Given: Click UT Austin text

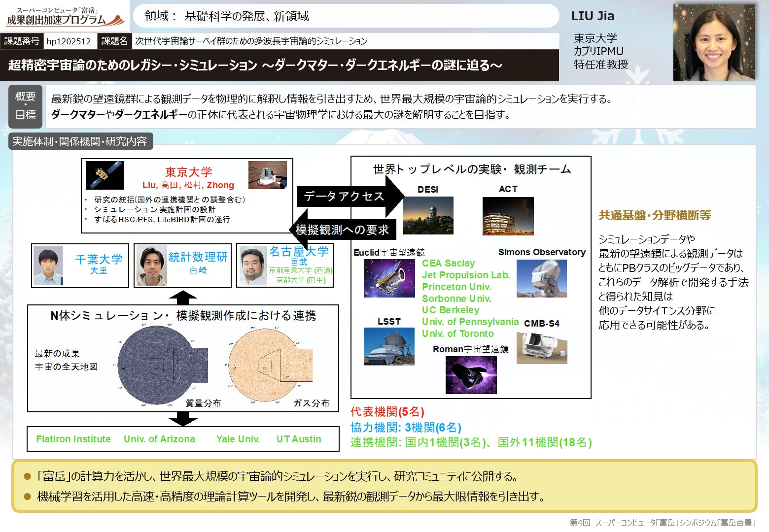Looking at the screenshot, I should pos(299,439).
